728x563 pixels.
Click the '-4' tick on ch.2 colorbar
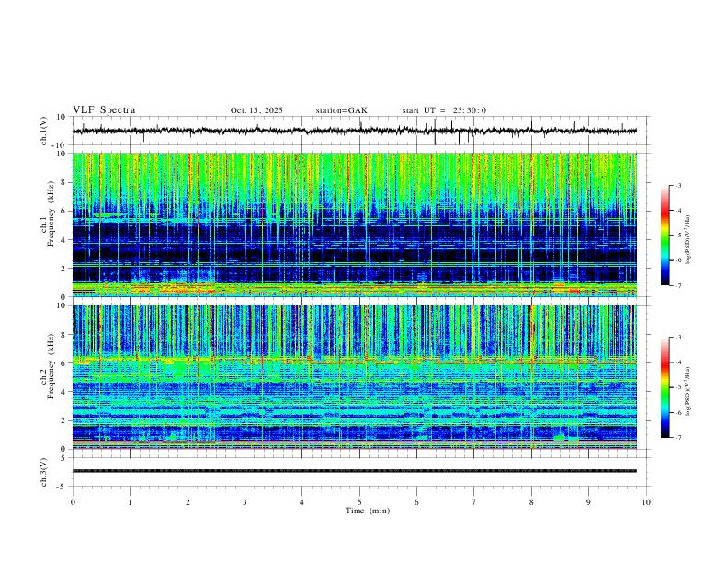pos(677,362)
